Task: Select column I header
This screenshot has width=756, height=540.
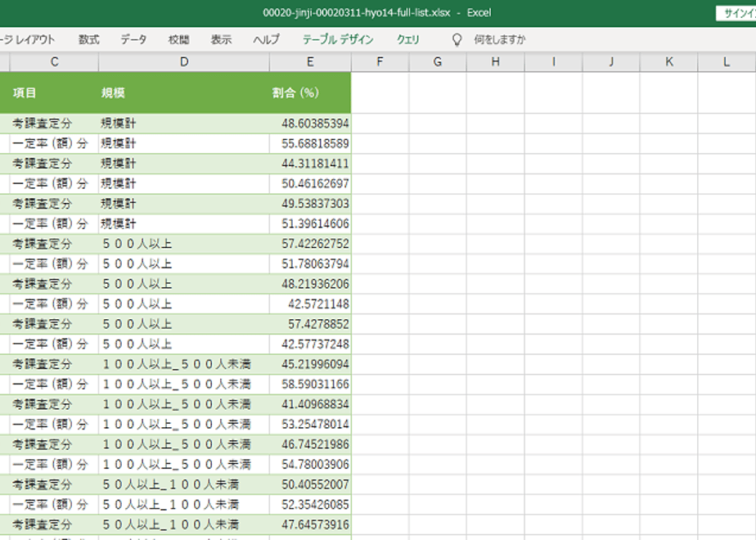Action: click(553, 61)
